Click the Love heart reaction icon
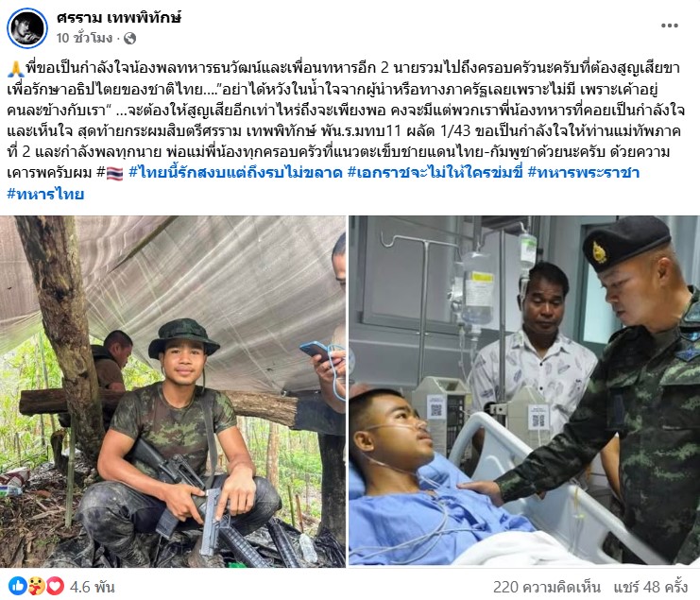The width and height of the screenshot is (700, 600). coord(56,586)
